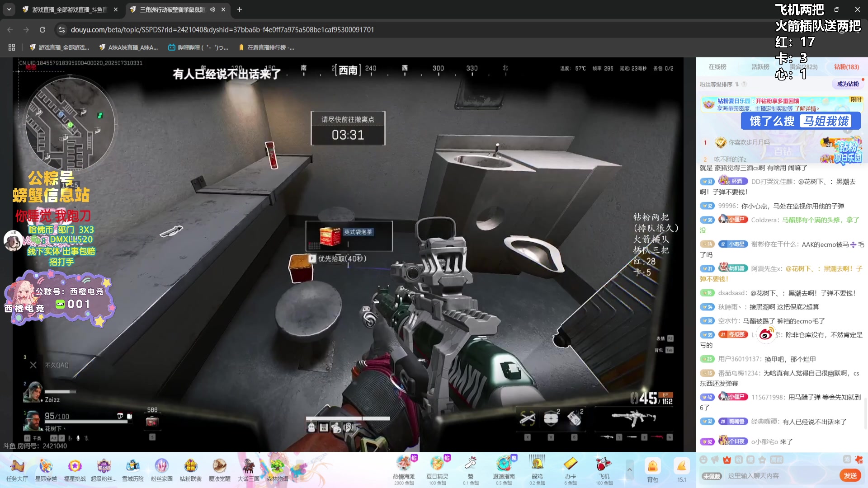Click the red splash icon beside the chat filter
The image size is (868, 488).
click(859, 460)
